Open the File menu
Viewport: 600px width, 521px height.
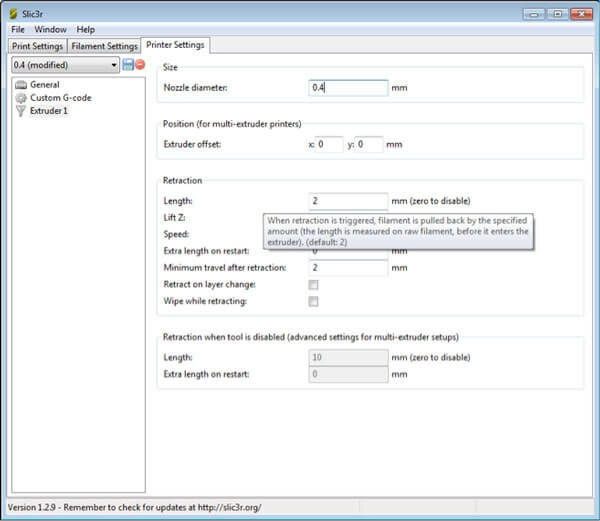pyautogui.click(x=18, y=30)
